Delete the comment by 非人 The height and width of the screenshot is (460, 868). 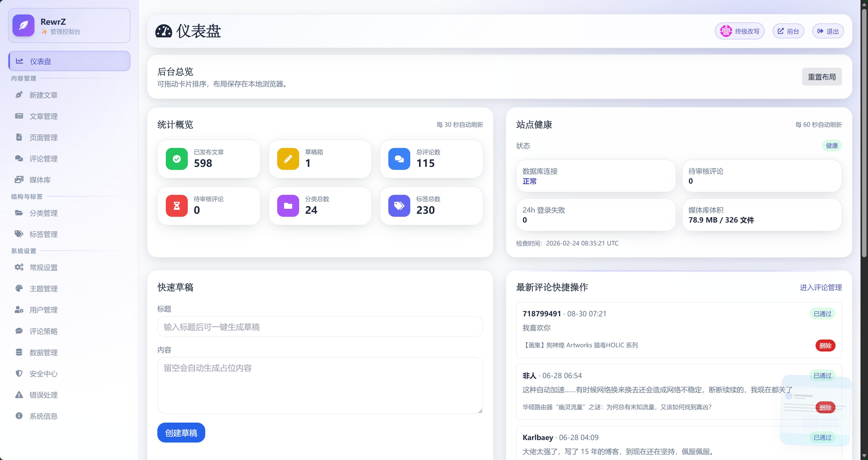point(825,408)
